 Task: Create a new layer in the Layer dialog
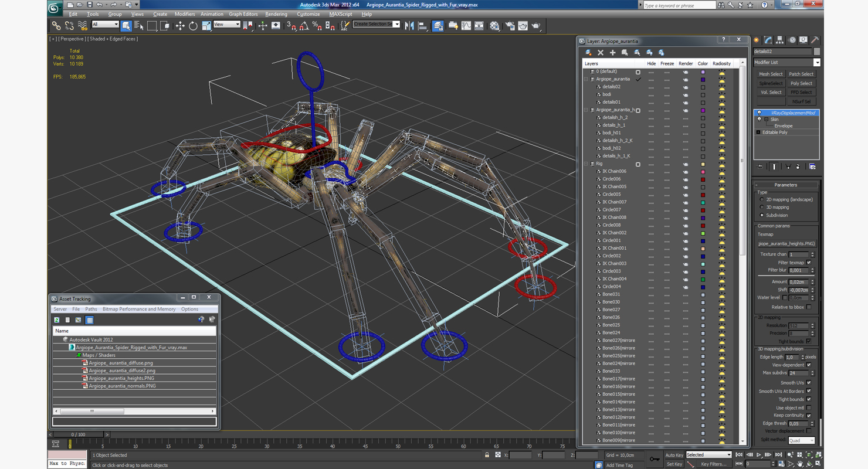pyautogui.click(x=588, y=53)
